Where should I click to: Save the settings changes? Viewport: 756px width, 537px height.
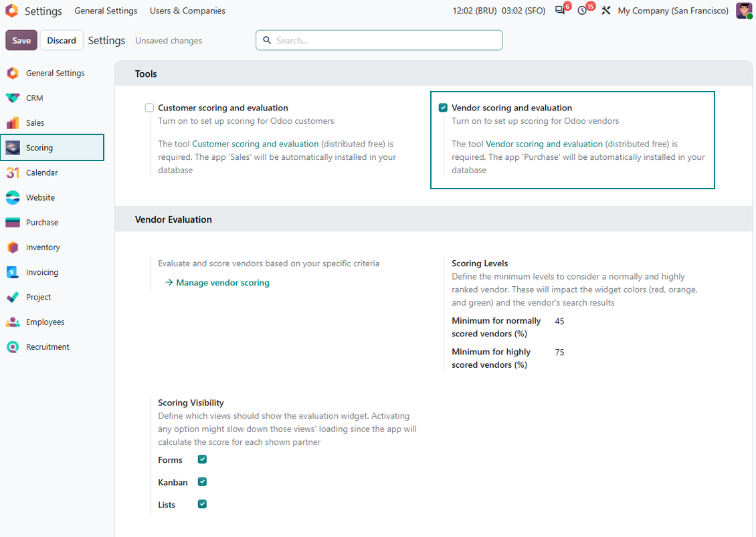[x=21, y=41]
